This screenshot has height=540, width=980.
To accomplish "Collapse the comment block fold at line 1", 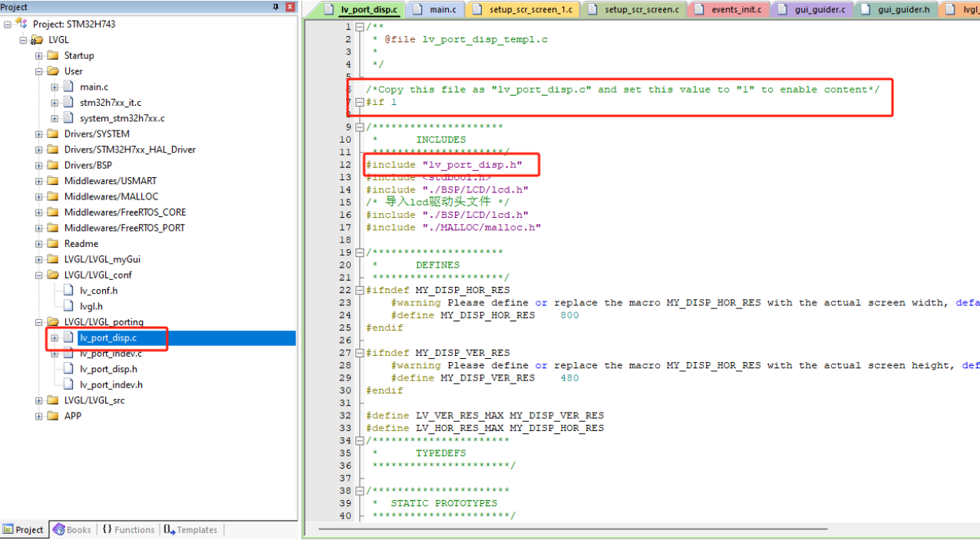I will (x=359, y=27).
